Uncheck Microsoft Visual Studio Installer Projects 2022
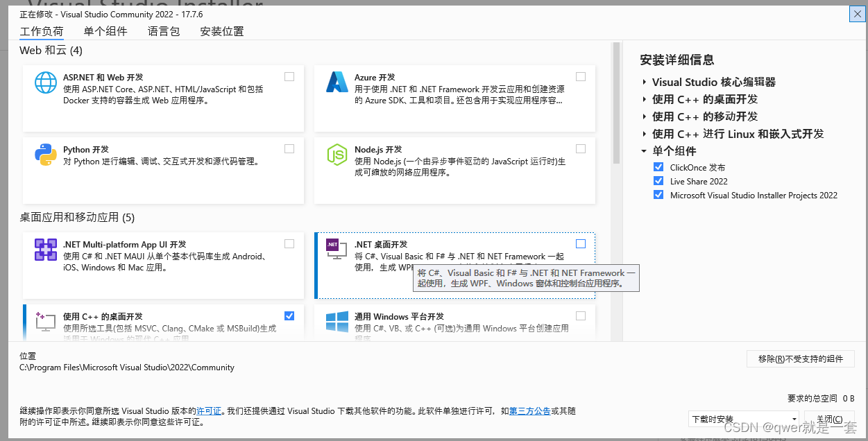The image size is (868, 441). pyautogui.click(x=658, y=195)
